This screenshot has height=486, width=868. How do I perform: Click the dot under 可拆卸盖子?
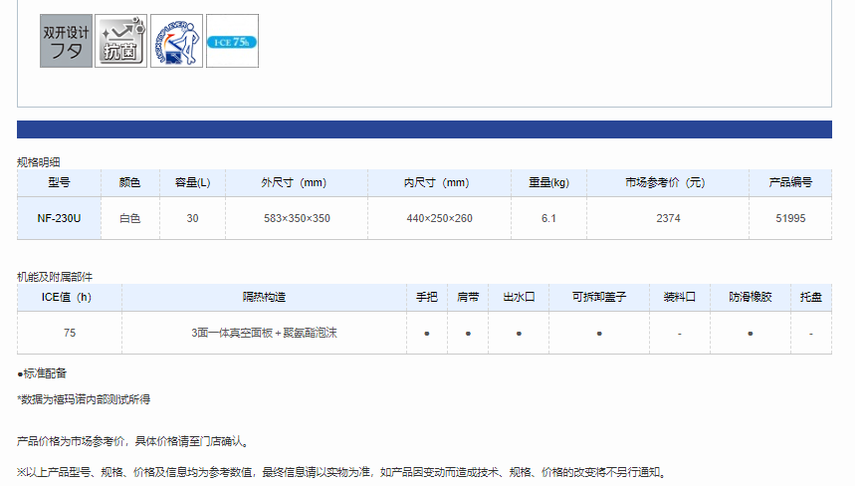(599, 334)
